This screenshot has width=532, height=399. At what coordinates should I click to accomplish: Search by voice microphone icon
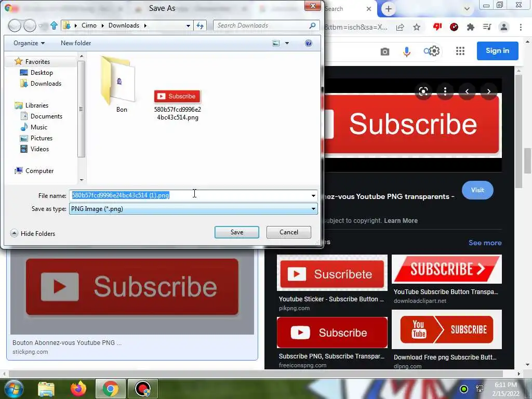(406, 51)
